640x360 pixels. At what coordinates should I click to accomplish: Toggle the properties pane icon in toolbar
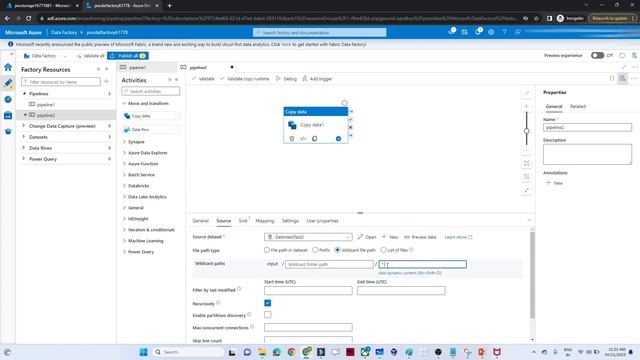tap(622, 78)
